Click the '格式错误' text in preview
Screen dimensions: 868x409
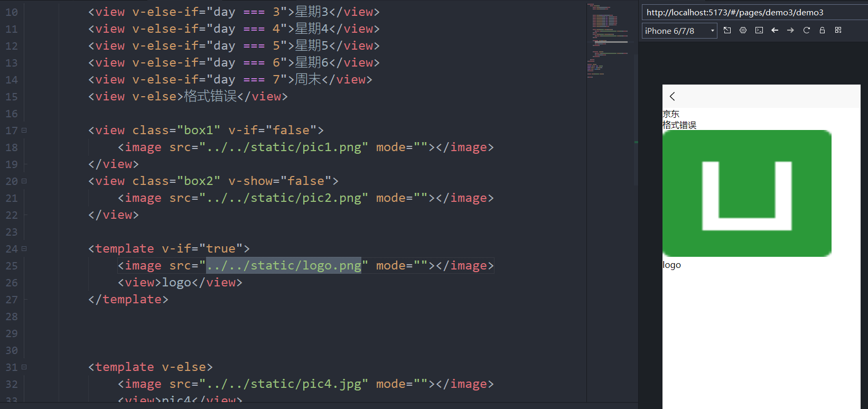(679, 125)
